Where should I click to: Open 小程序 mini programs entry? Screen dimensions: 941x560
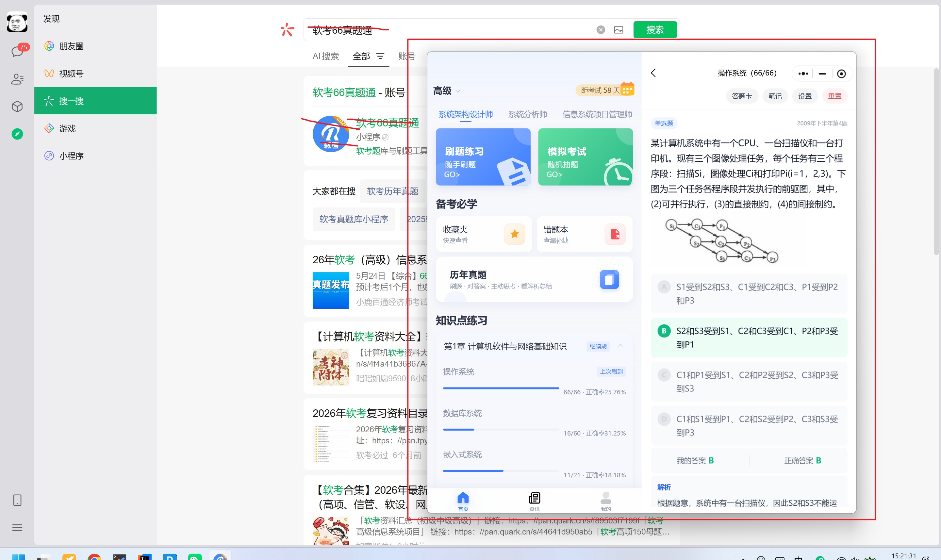pos(95,156)
